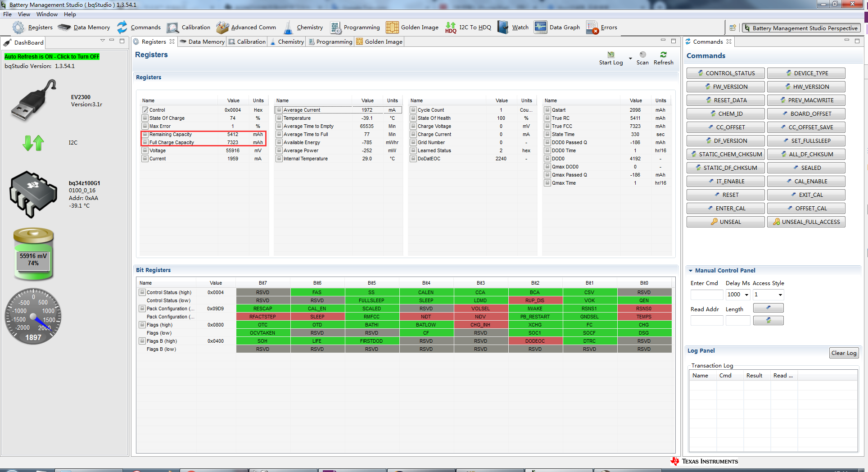This screenshot has height=472, width=868.
Task: Toggle the Qstart row checkbox
Action: point(547,110)
